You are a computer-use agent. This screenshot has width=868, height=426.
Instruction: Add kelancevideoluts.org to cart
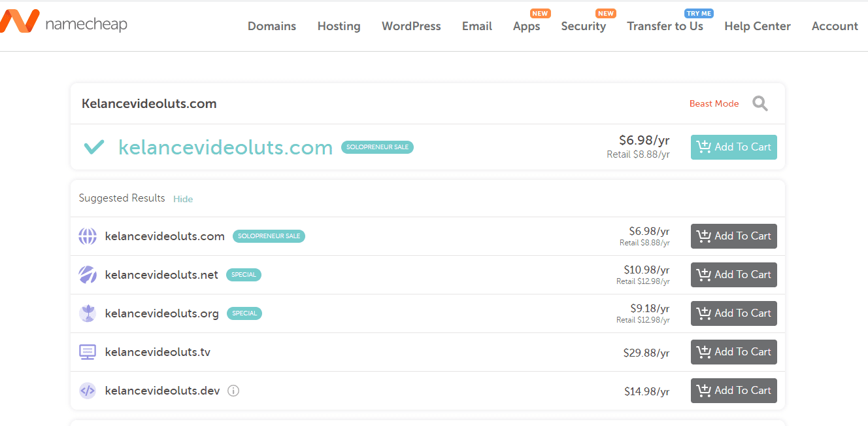pyautogui.click(x=734, y=313)
